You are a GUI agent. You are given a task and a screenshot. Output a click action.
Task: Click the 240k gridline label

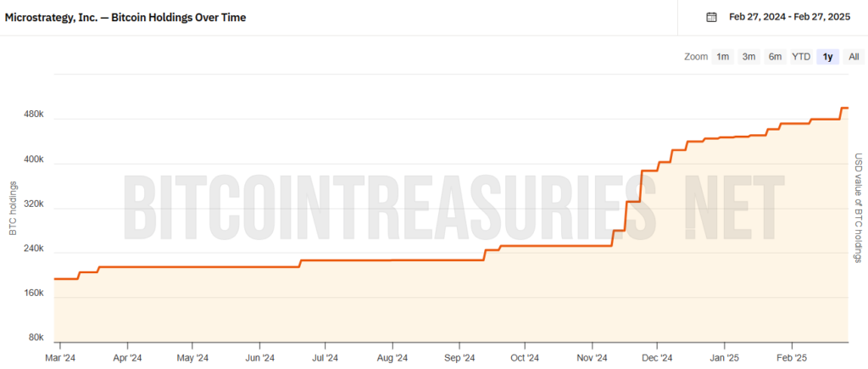pyautogui.click(x=34, y=249)
